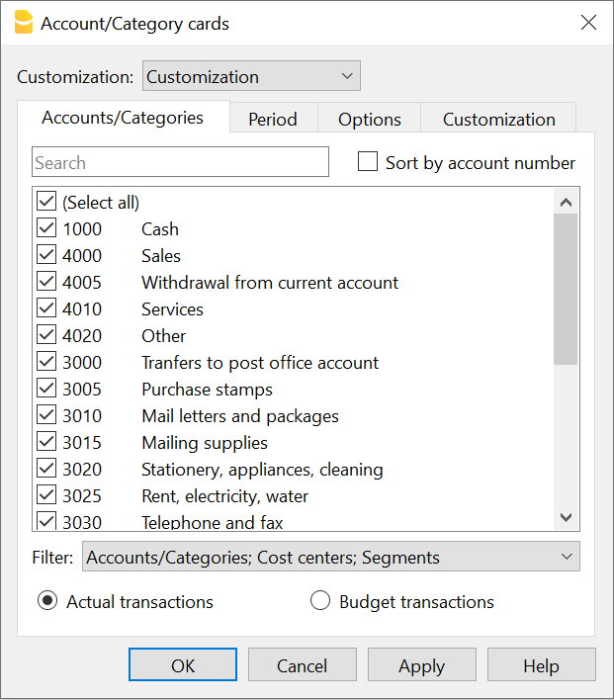Image resolution: width=614 pixels, height=700 pixels.
Task: Select Actual transactions radio button
Action: [x=47, y=601]
